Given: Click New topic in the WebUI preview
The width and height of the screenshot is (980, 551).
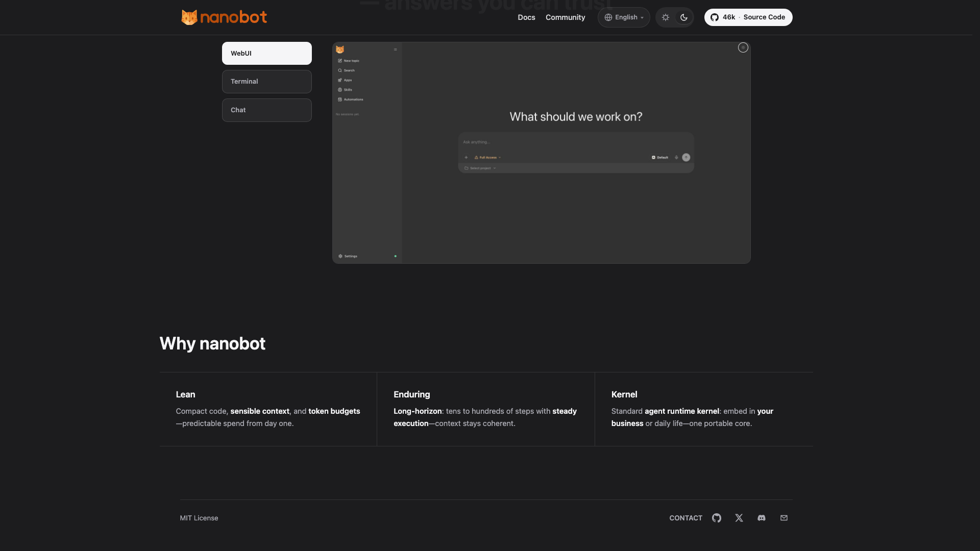Looking at the screenshot, I should click(x=349, y=61).
